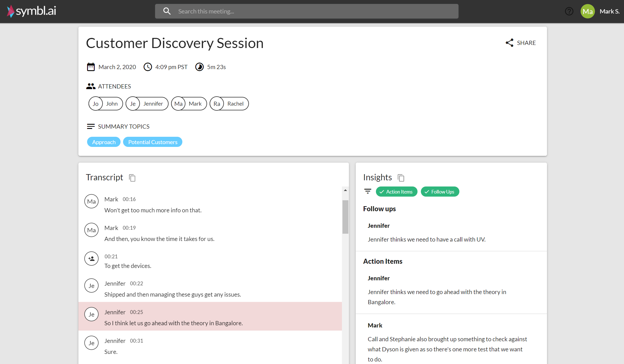
Task: Click the search bar magnifier icon
Action: [167, 11]
